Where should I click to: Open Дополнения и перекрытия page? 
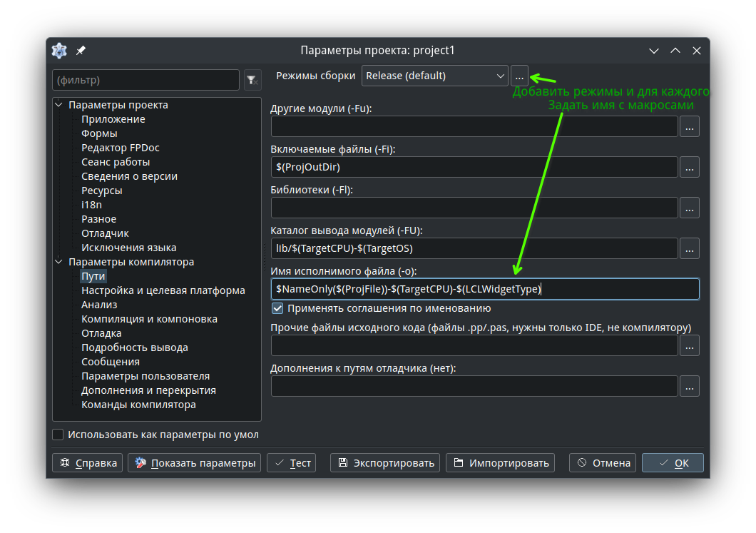pyautogui.click(x=148, y=390)
